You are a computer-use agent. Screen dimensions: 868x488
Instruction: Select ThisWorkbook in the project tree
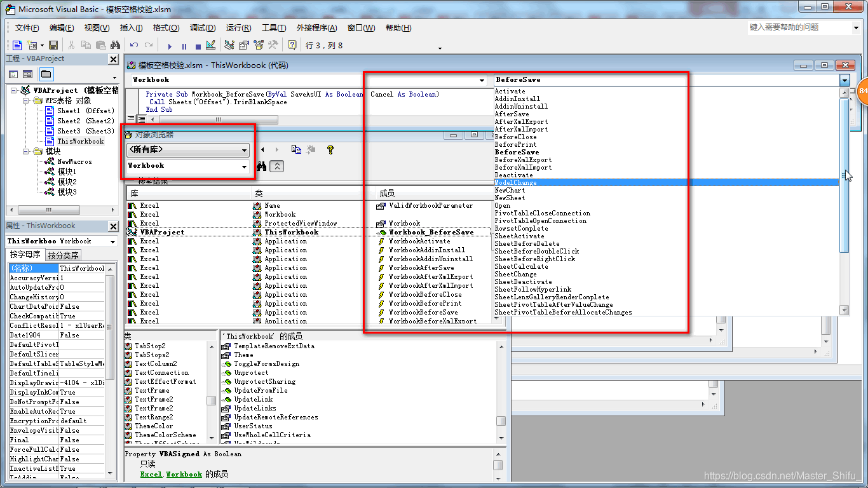[x=80, y=141]
